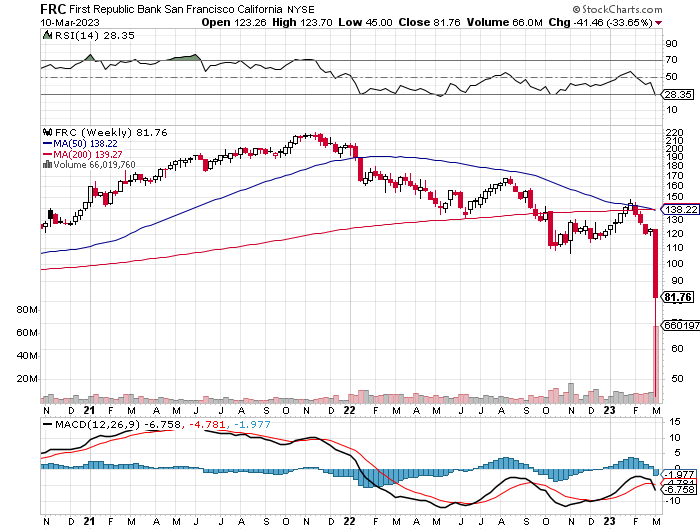This screenshot has height=530, width=700.
Task: Click the blue MA(50) line swatch in legend
Action: 47,143
